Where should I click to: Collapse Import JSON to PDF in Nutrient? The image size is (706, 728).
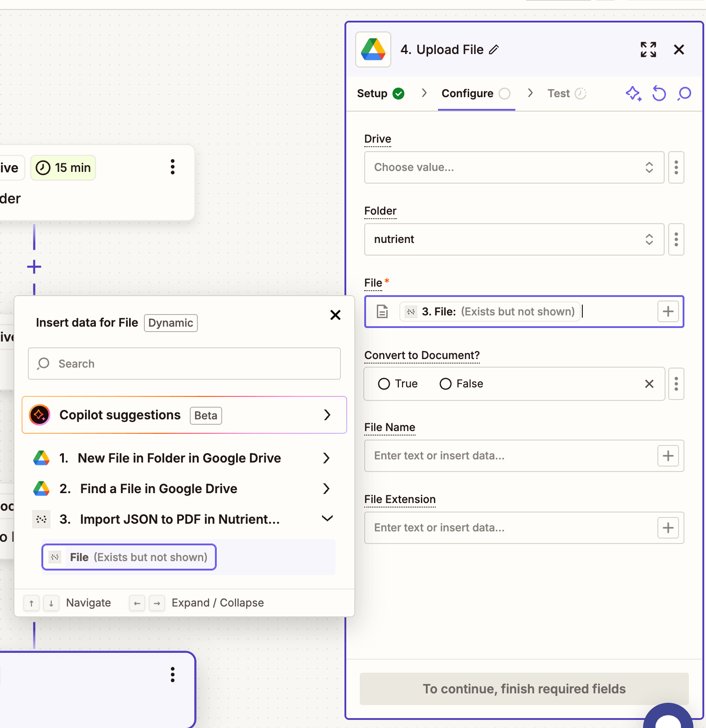click(327, 519)
